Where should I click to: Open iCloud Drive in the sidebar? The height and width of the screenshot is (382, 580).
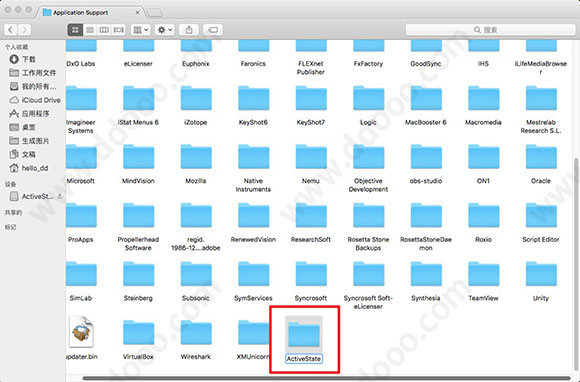[35, 100]
